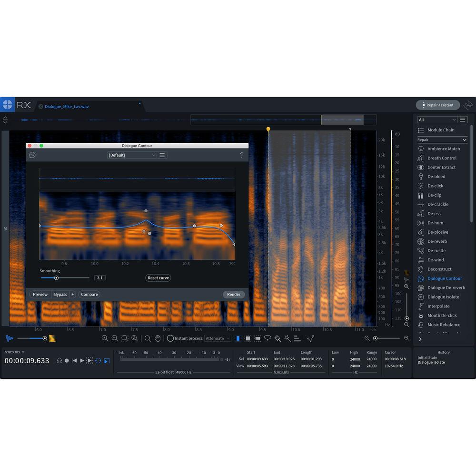Viewport: 476px width, 476px height.
Task: Enable headphone monitoring in the transport bar
Action: tap(59, 360)
